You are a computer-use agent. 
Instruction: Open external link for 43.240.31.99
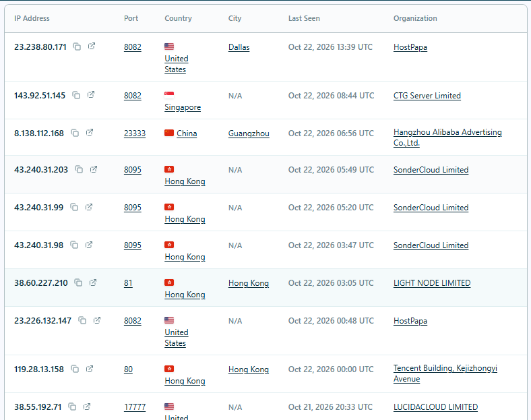point(89,206)
